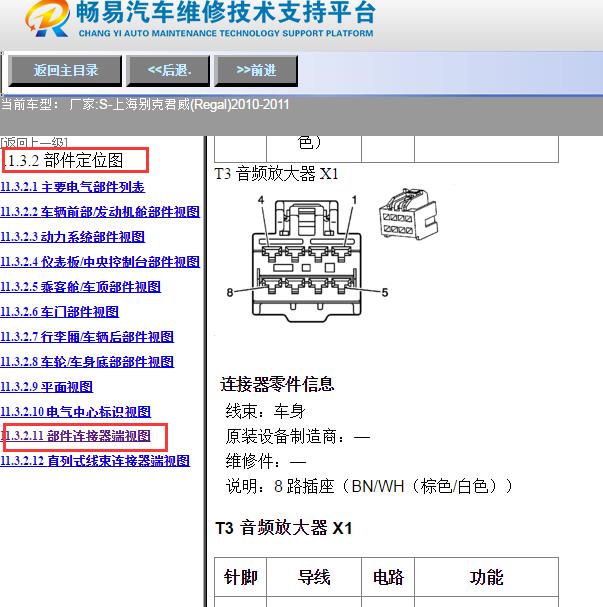Image resolution: width=603 pixels, height=607 pixels.
Task: Click the 返回主目录 button
Action: [65, 70]
